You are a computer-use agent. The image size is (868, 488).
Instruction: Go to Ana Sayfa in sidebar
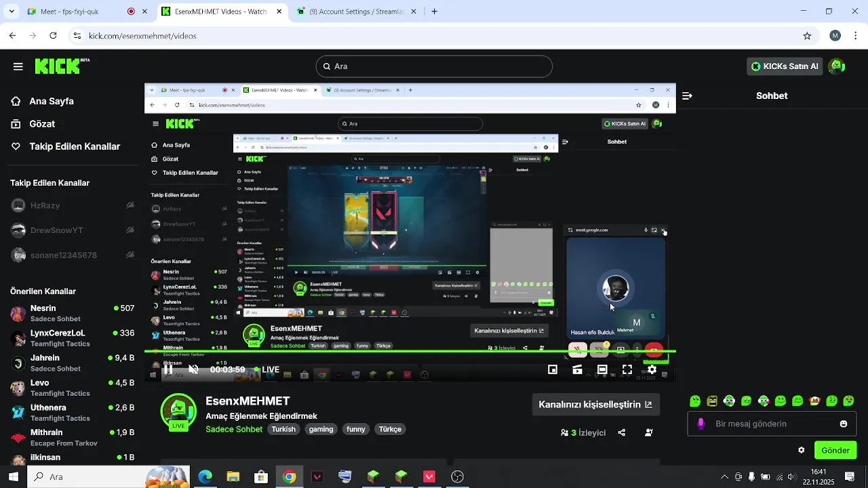coord(52,101)
